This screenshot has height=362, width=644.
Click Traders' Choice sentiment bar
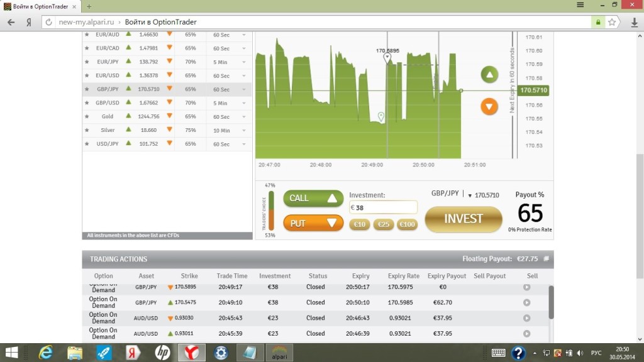pyautogui.click(x=271, y=211)
